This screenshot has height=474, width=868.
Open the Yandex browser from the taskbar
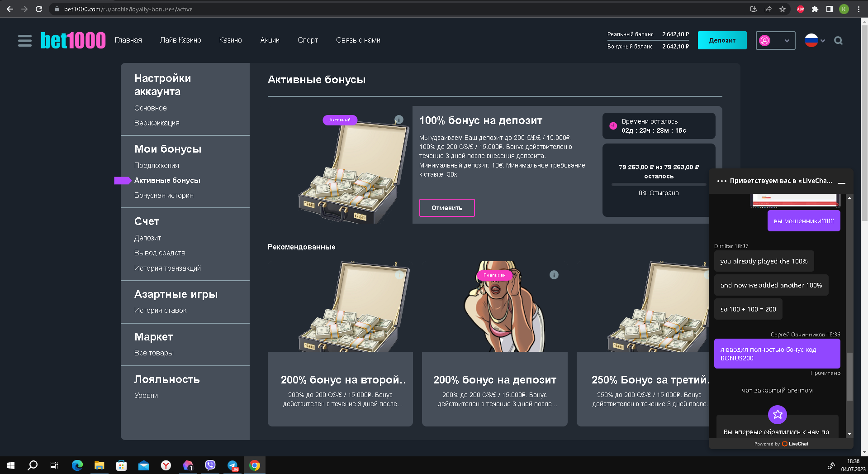[x=166, y=465]
